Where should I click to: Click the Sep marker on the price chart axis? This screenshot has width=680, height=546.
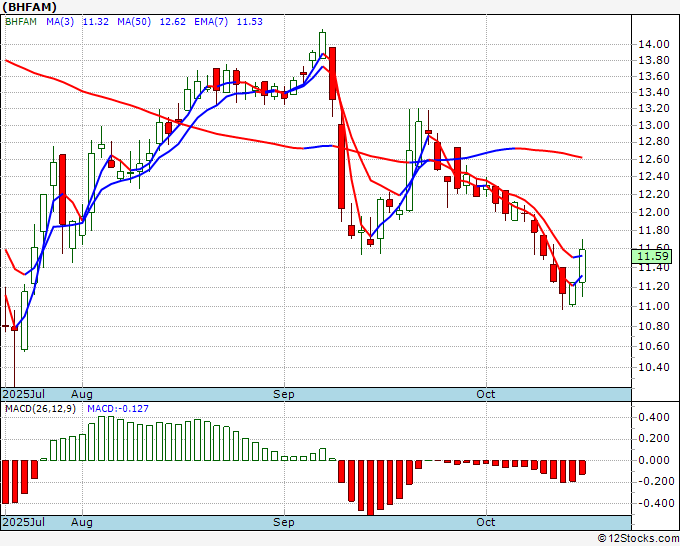click(285, 395)
